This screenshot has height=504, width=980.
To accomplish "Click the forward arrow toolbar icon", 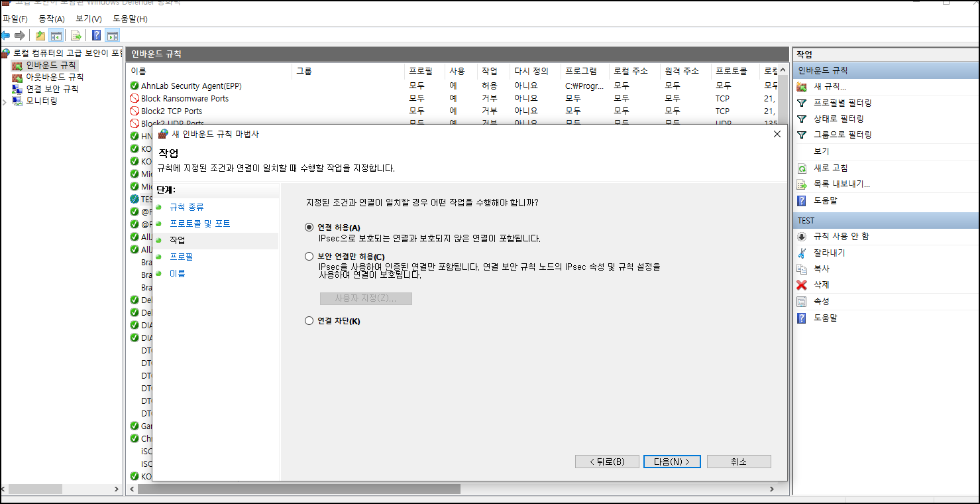I will pyautogui.click(x=20, y=35).
